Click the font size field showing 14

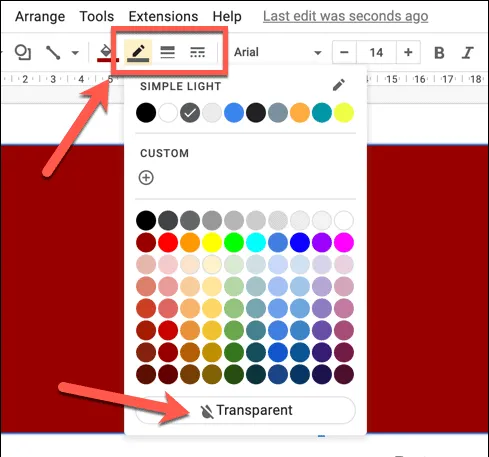click(376, 52)
